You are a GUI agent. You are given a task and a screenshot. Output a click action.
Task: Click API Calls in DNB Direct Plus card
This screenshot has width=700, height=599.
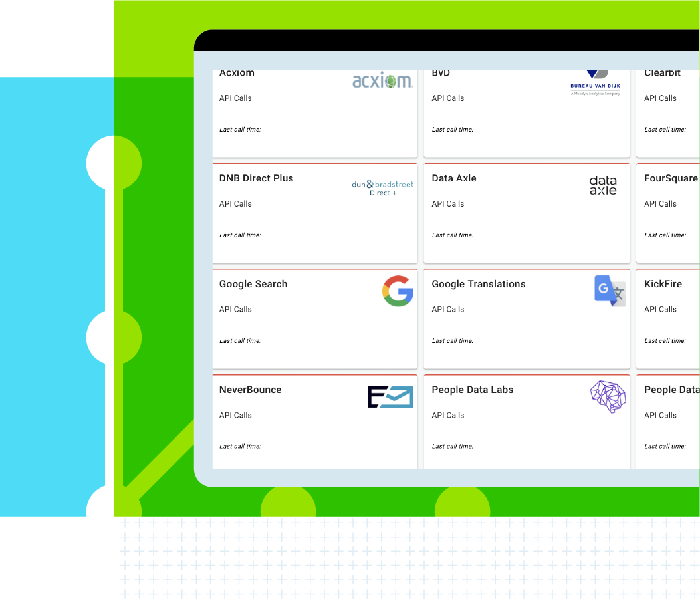(235, 204)
